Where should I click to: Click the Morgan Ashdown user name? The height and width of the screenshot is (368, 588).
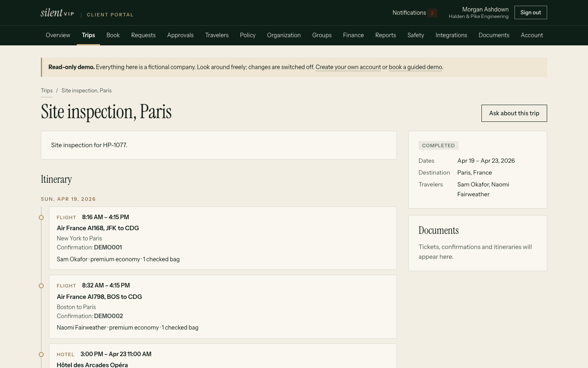tap(485, 9)
